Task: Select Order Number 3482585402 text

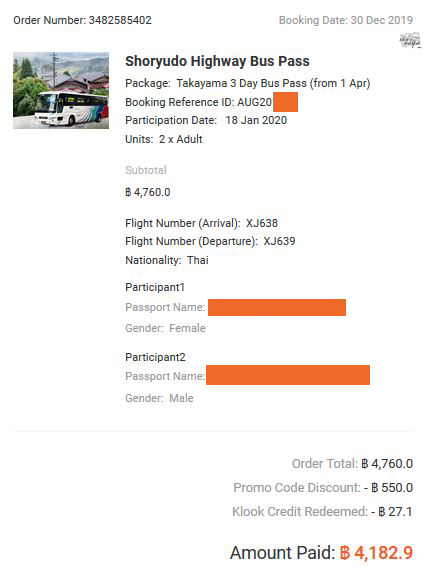Action: tap(82, 20)
